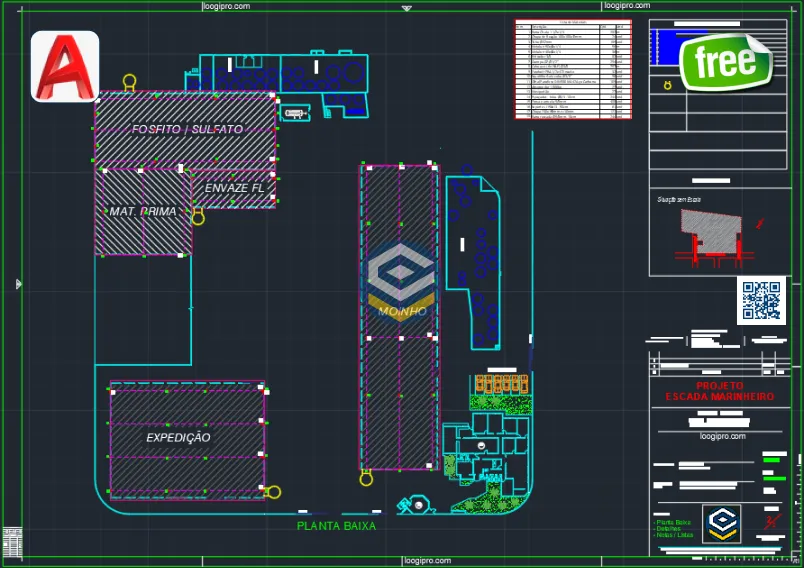The image size is (804, 568).
Task: Click the red AutoCAD logo icon
Action: (x=65, y=66)
